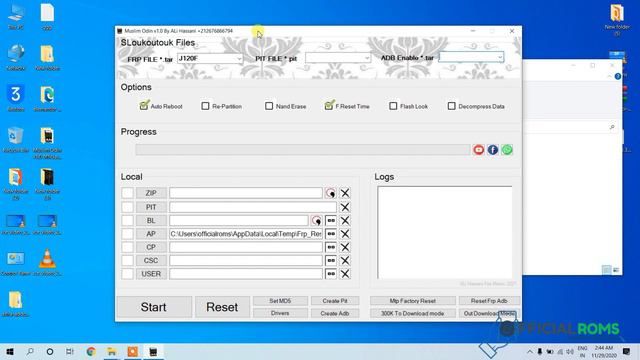
Task: Click the ZIP label button
Action: pos(151,193)
